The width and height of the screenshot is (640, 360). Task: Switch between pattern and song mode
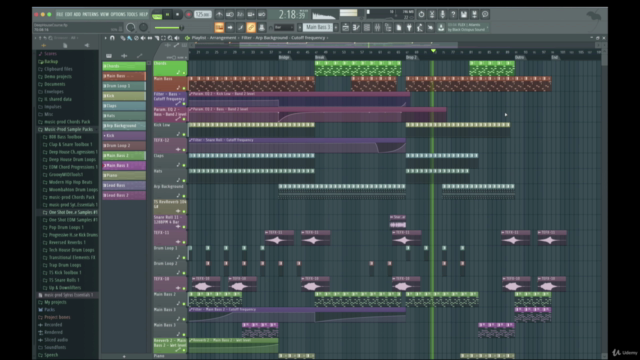[x=157, y=15]
